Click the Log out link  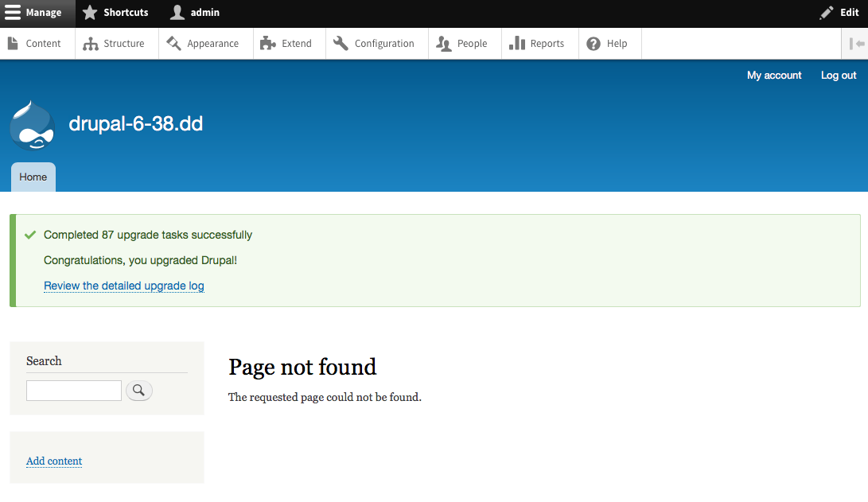coord(838,76)
